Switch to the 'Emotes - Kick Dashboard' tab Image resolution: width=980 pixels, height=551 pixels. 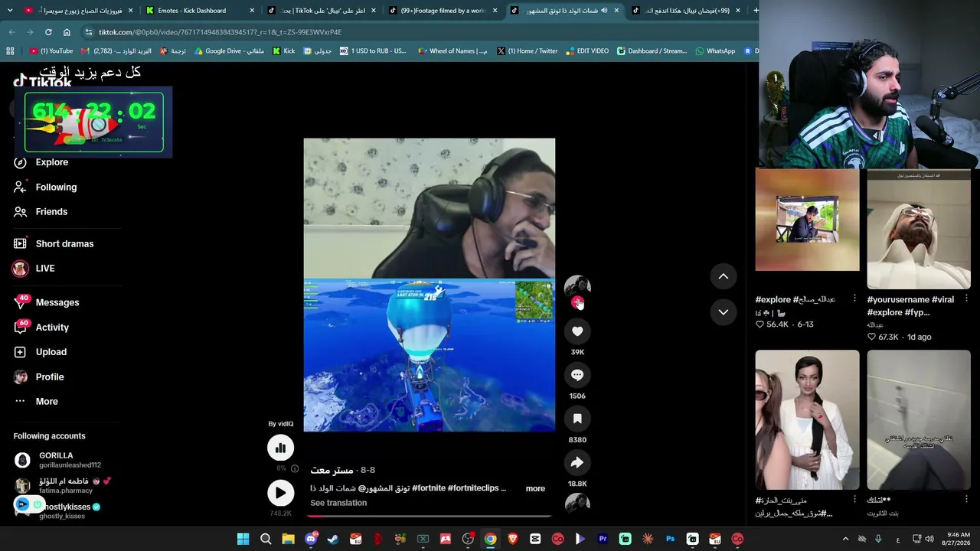(x=198, y=11)
